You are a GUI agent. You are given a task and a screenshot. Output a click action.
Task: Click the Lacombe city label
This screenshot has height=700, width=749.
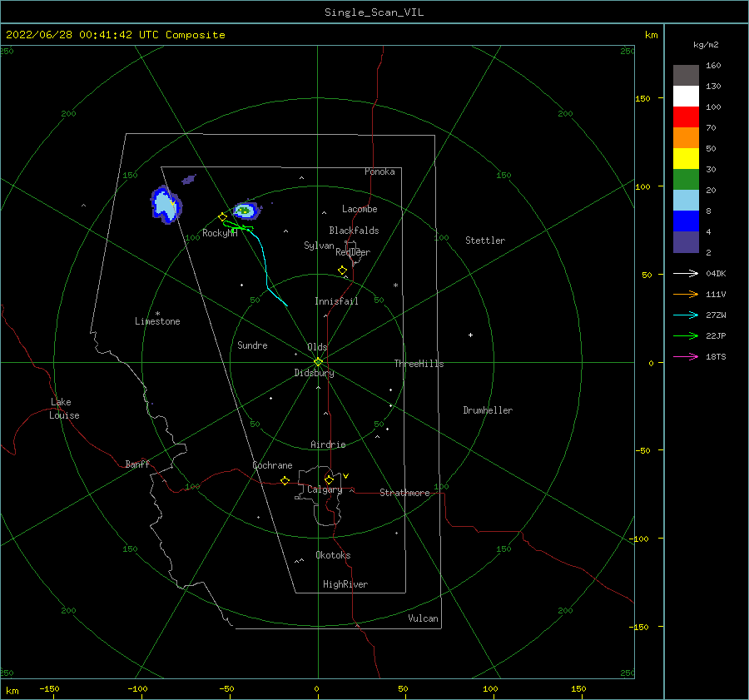pyautogui.click(x=360, y=209)
